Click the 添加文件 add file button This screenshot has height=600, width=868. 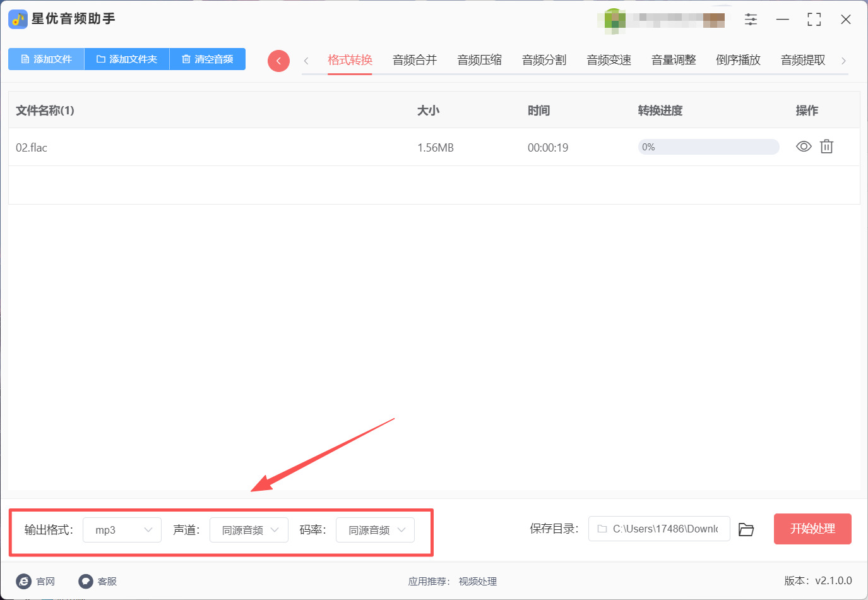coord(46,59)
